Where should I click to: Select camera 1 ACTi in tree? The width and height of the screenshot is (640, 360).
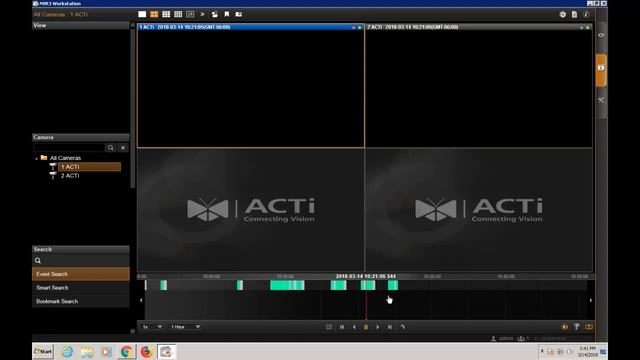click(89, 167)
